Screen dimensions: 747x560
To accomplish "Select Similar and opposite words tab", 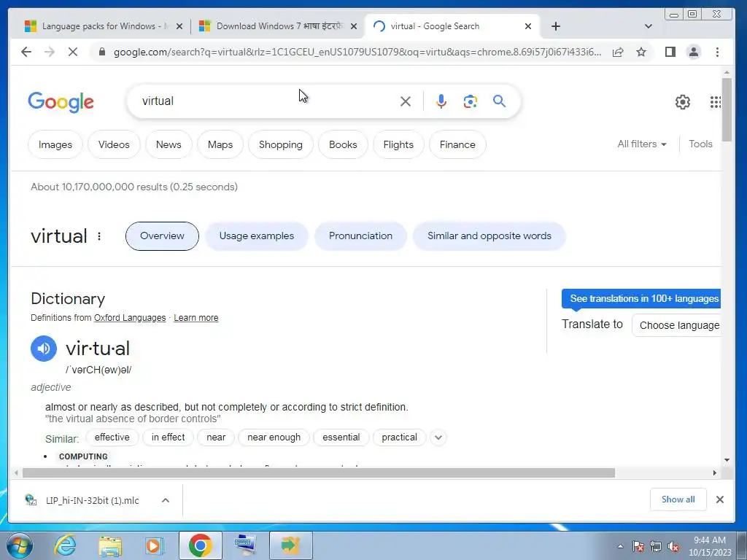I will (489, 236).
